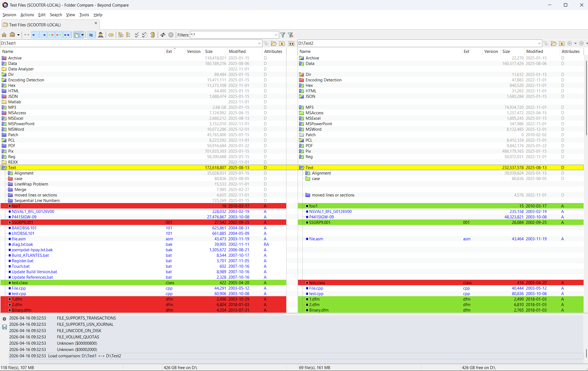The height and width of the screenshot is (371, 588).
Task: Open the Edit menu
Action: (x=42, y=15)
